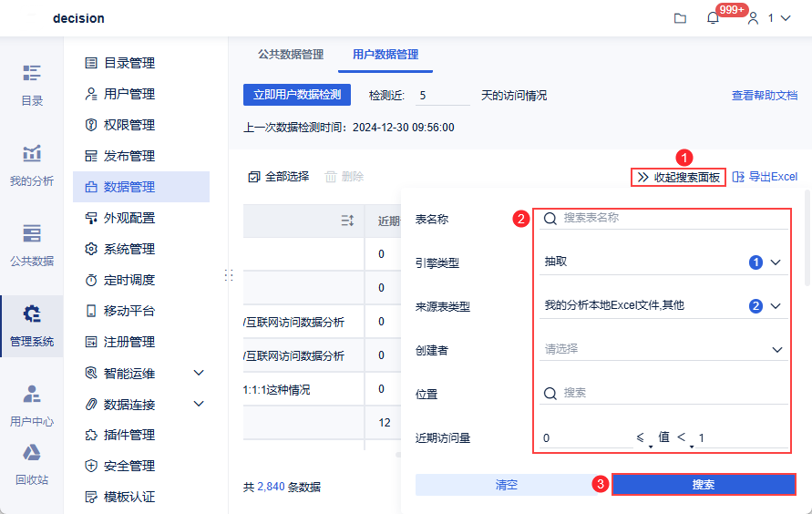
Task: Expand the 引擎类型 dropdown
Action: tap(776, 262)
